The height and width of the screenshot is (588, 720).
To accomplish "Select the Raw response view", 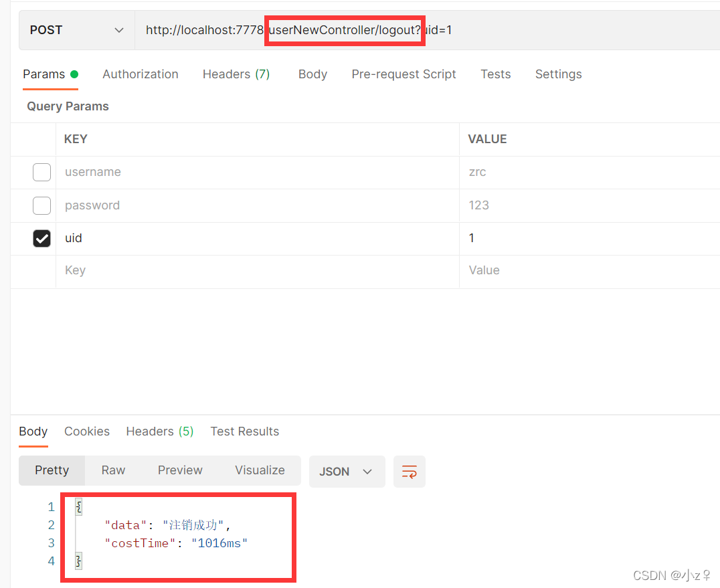I will point(113,470).
